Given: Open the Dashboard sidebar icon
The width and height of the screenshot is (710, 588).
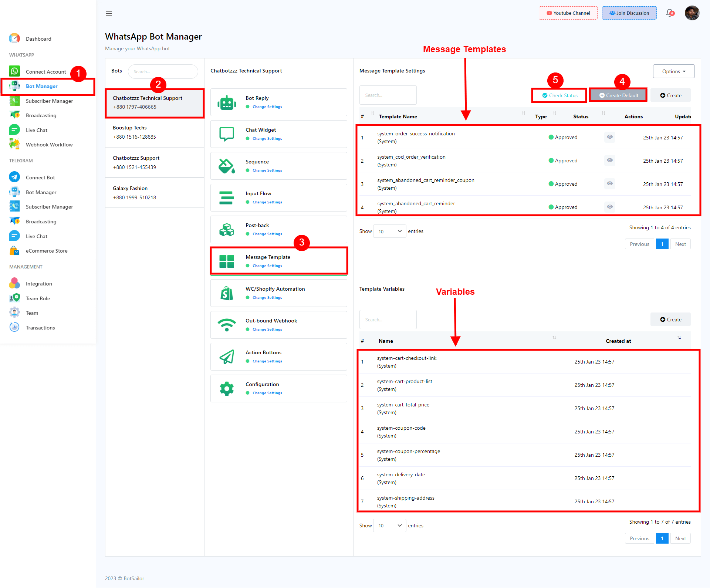Looking at the screenshot, I should pos(14,38).
